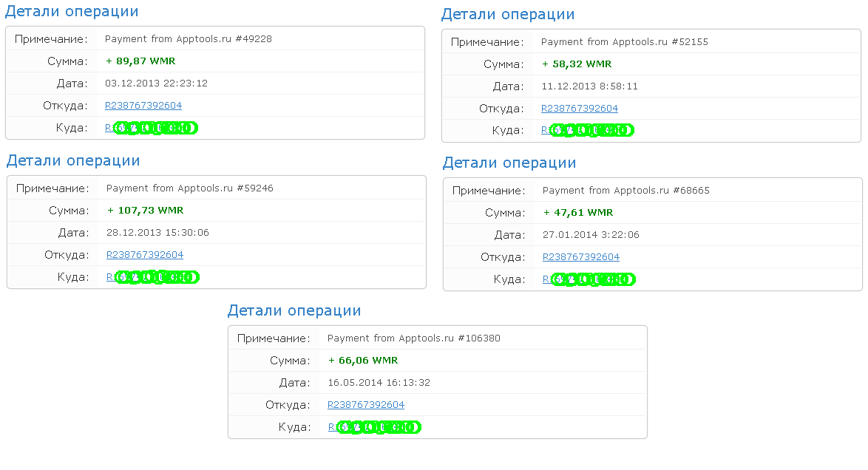Click the + 66,06 WMR amount
The height and width of the screenshot is (470, 868).
(363, 361)
